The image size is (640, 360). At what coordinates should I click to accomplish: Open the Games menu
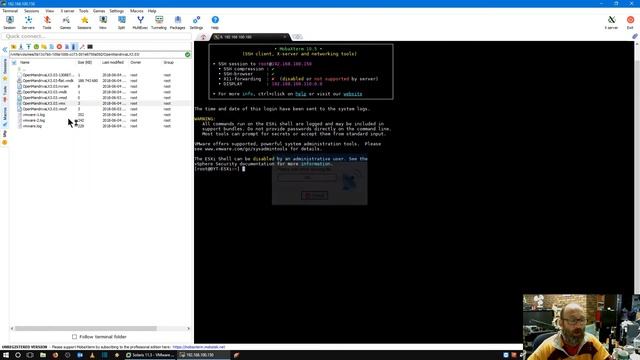pyautogui.click(x=99, y=11)
